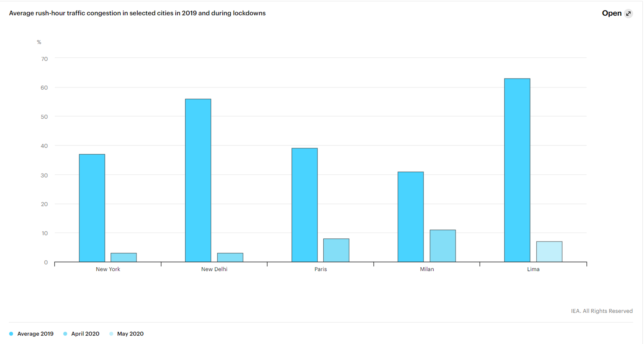Select Lima Average 2019 bar
The height and width of the screenshot is (344, 644).
click(x=517, y=170)
